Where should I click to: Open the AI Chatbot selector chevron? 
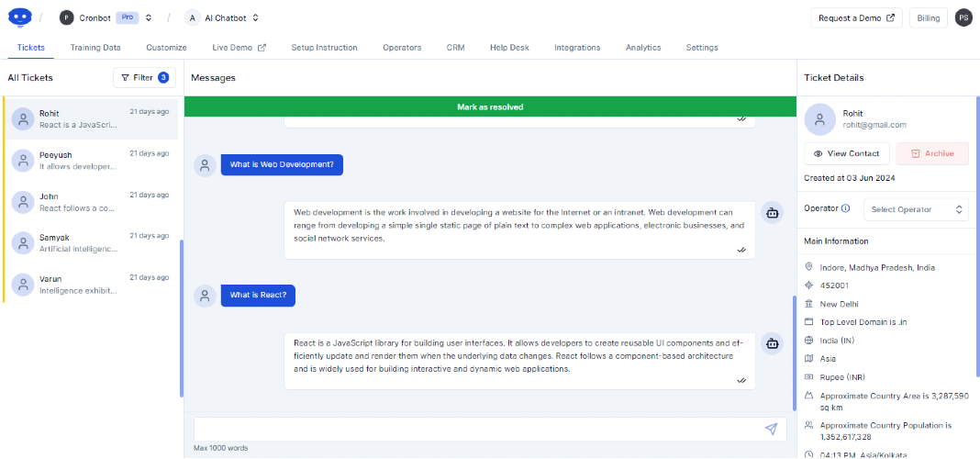(255, 17)
